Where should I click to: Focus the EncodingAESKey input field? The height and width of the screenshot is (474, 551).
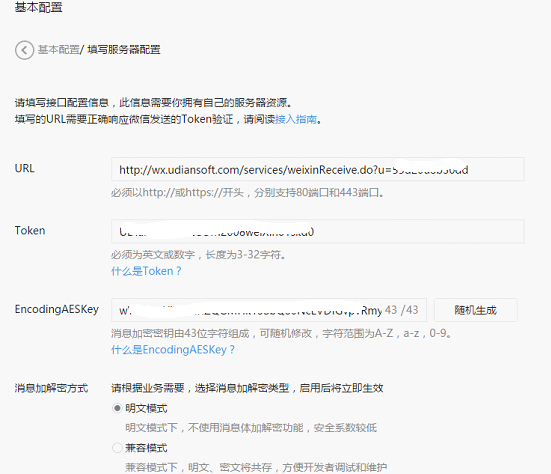[x=269, y=310]
